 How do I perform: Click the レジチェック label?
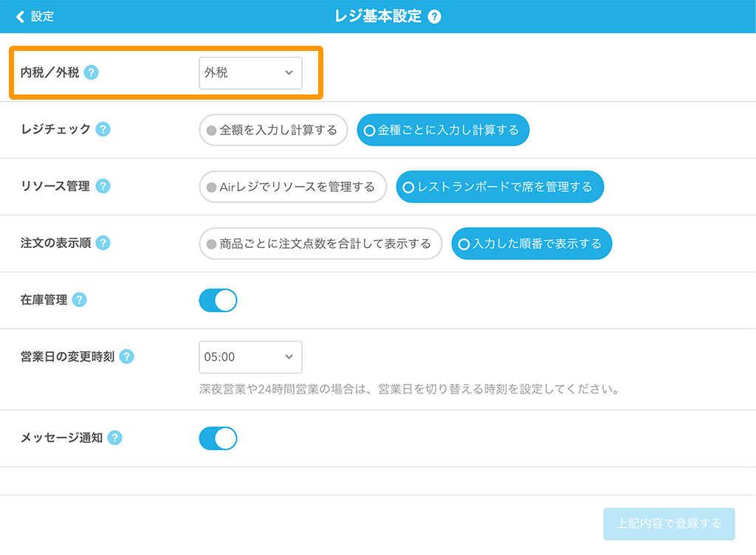[x=55, y=129]
